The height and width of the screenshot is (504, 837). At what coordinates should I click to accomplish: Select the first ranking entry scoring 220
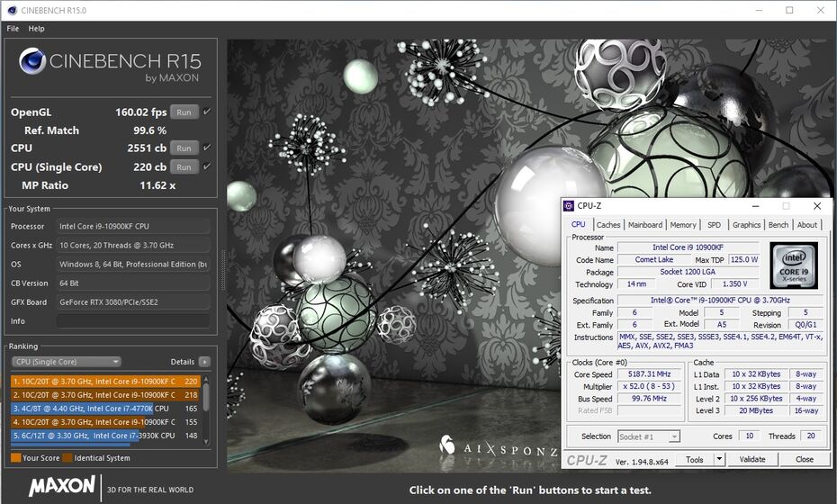point(105,382)
